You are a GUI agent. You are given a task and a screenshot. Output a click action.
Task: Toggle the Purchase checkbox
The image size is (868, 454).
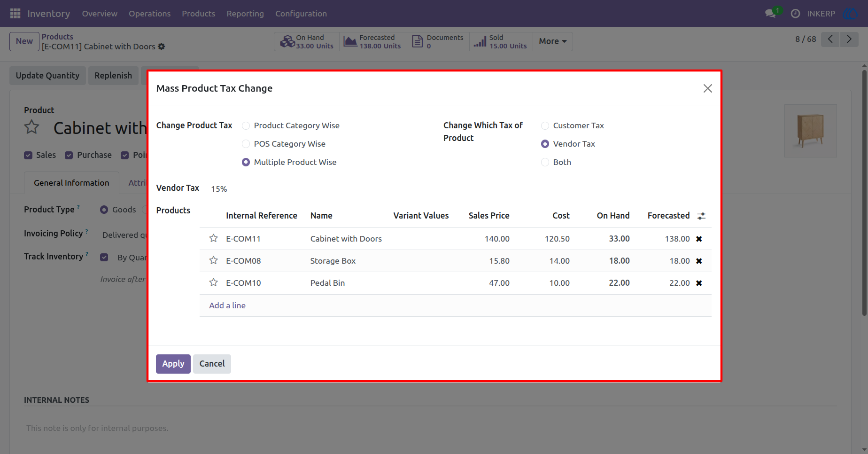(69, 155)
